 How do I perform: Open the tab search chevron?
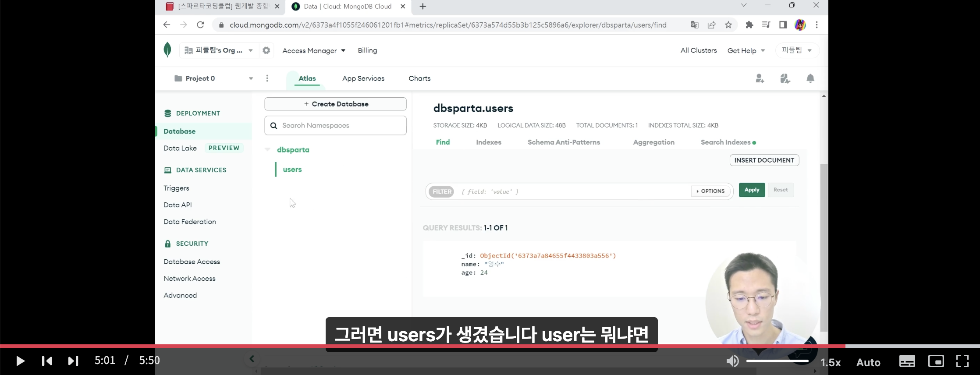point(744,5)
